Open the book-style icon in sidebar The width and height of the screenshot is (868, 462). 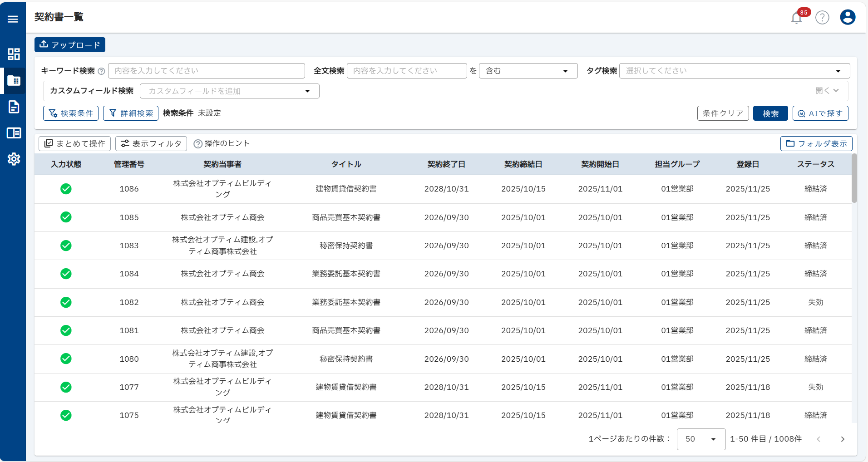[x=14, y=133]
